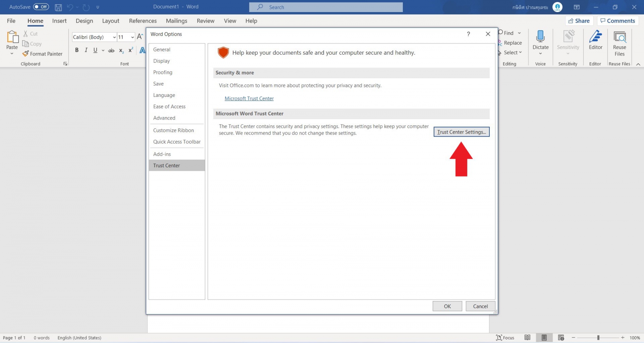
Task: Toggle Strikethrough formatting
Action: pos(111,50)
